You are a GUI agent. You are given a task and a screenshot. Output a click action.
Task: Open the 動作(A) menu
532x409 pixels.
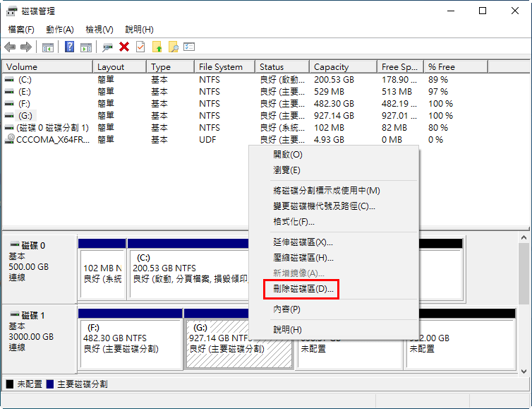[60, 30]
